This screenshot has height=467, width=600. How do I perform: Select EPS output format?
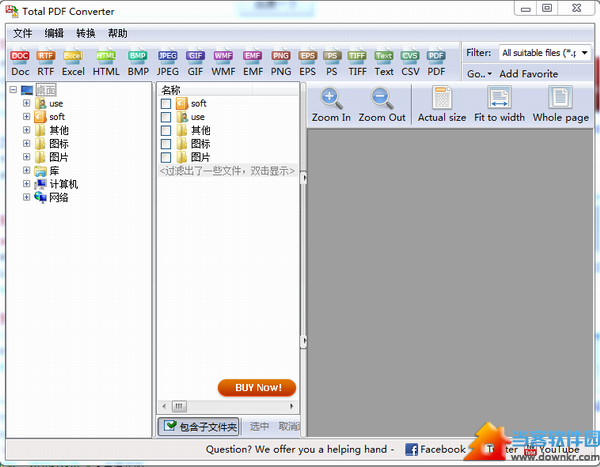308,64
